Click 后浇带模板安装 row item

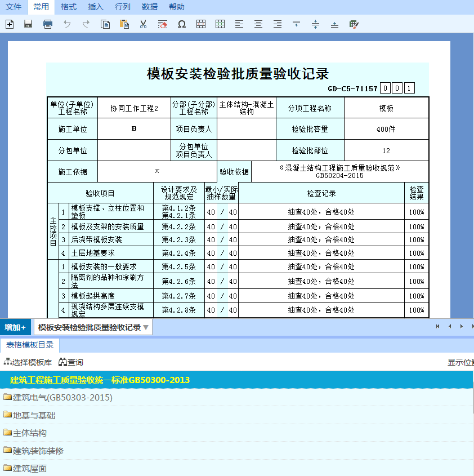tap(111, 239)
